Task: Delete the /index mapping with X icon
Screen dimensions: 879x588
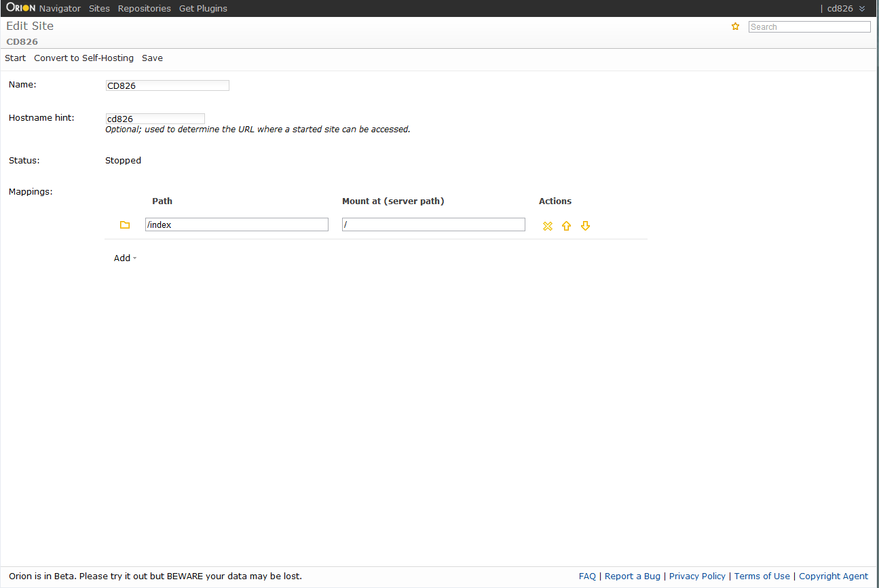Action: click(548, 226)
